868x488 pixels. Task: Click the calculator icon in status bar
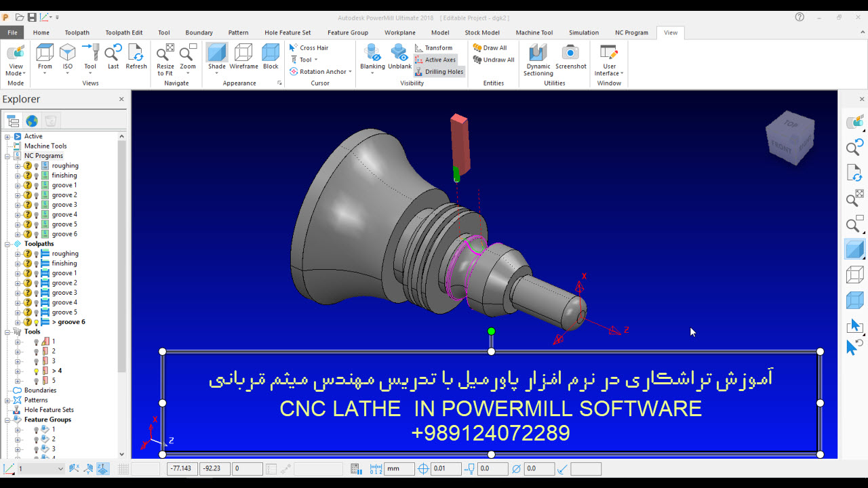(x=356, y=468)
